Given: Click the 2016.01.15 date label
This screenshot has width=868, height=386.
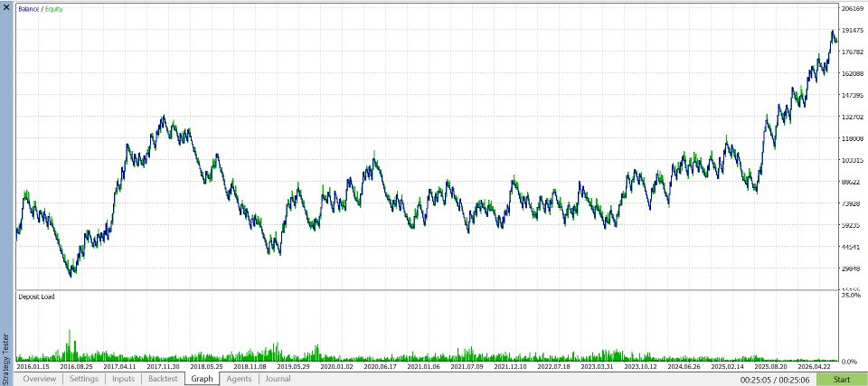Looking at the screenshot, I should pyautogui.click(x=33, y=367).
